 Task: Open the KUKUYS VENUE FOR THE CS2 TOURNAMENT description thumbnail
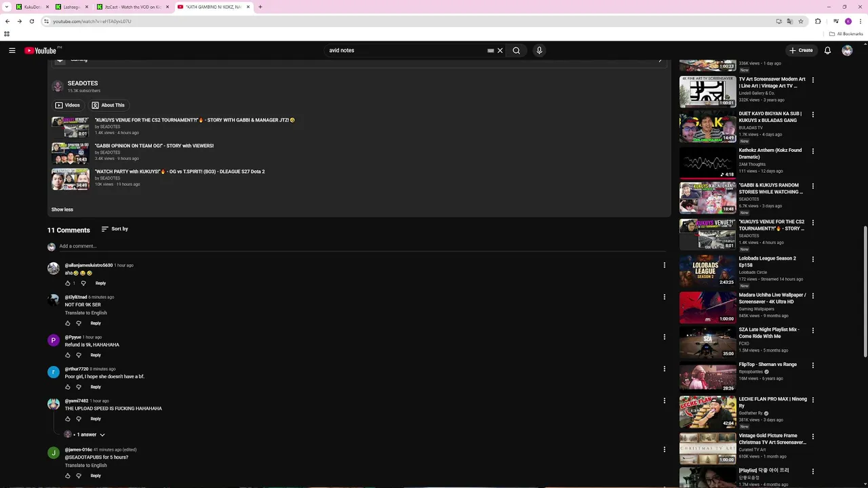[71, 127]
